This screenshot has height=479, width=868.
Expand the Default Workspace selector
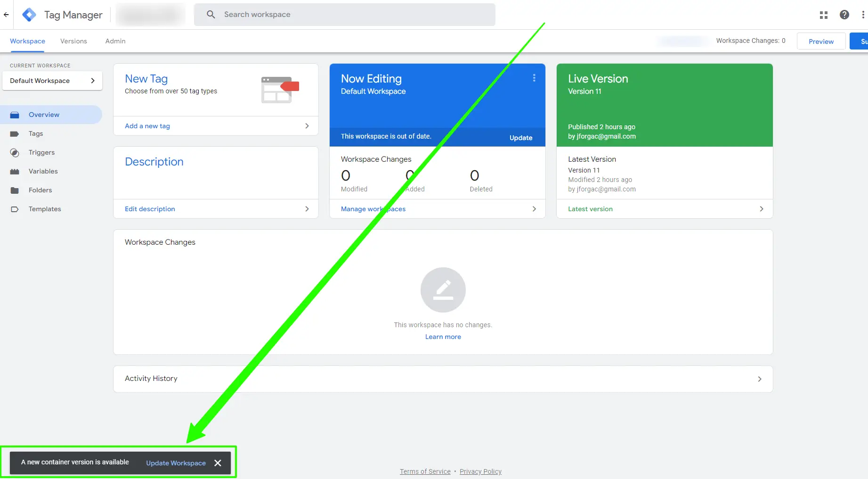coord(52,81)
